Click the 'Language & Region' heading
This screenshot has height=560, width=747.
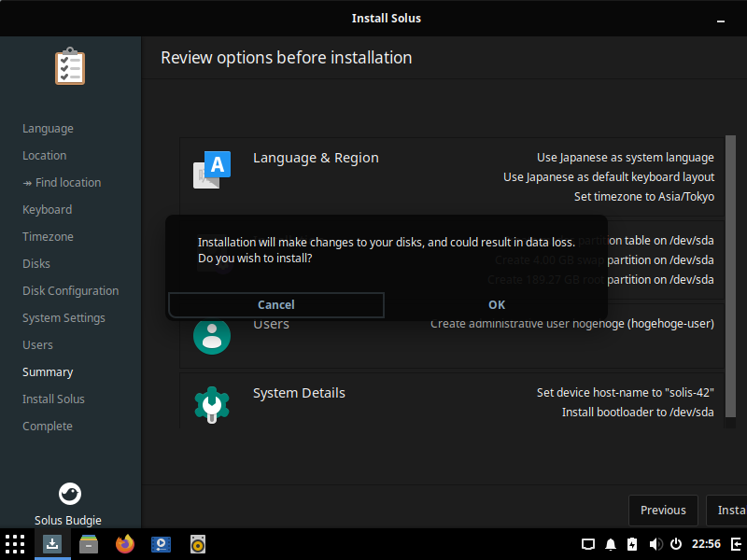[x=316, y=158]
